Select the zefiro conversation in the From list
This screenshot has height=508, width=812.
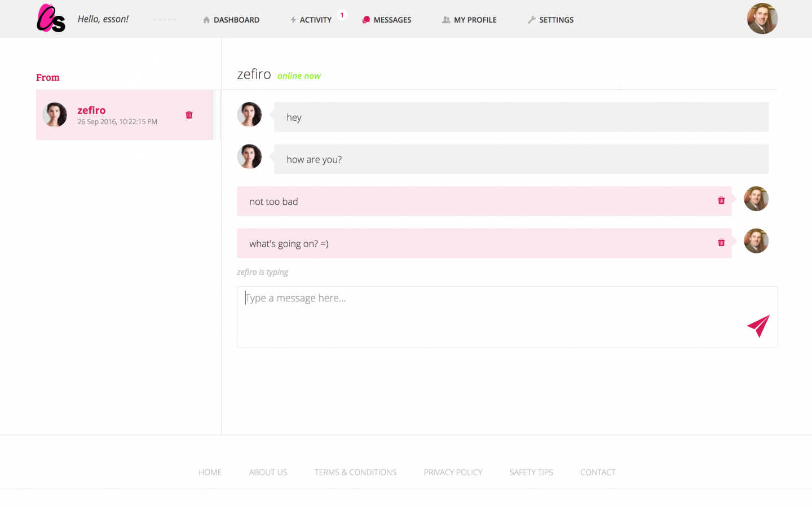[x=124, y=115]
